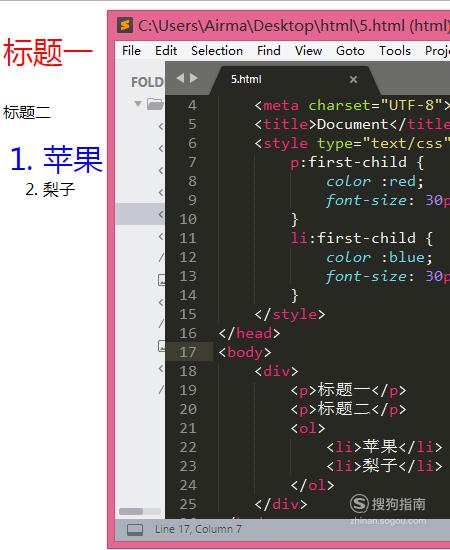Viewport: 450px width, 550px height.
Task: Click the image file icon beside line 17
Action: click(162, 346)
